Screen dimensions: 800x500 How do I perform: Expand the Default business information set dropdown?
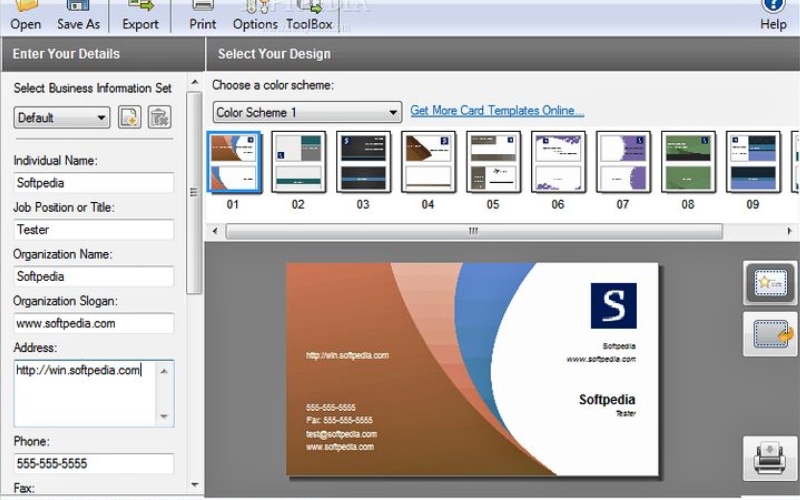[x=62, y=117]
